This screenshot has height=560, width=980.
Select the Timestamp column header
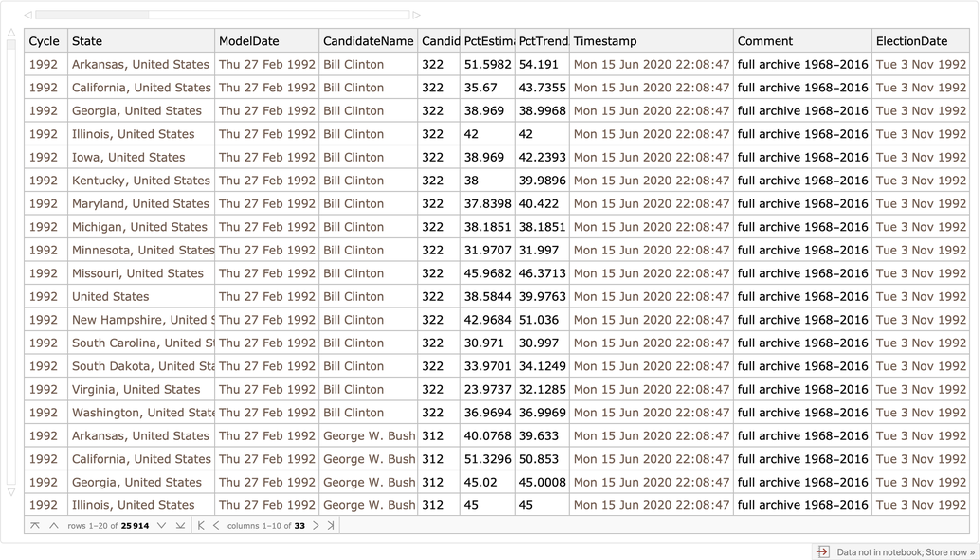coord(605,41)
